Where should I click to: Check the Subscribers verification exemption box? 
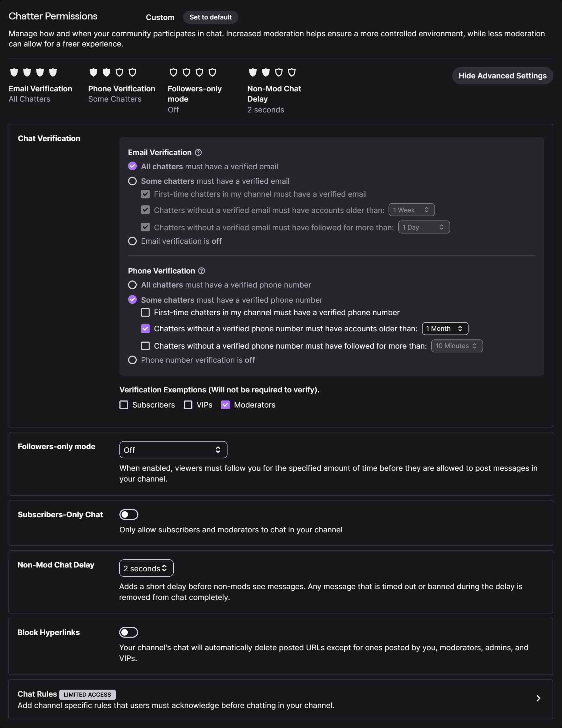point(124,405)
